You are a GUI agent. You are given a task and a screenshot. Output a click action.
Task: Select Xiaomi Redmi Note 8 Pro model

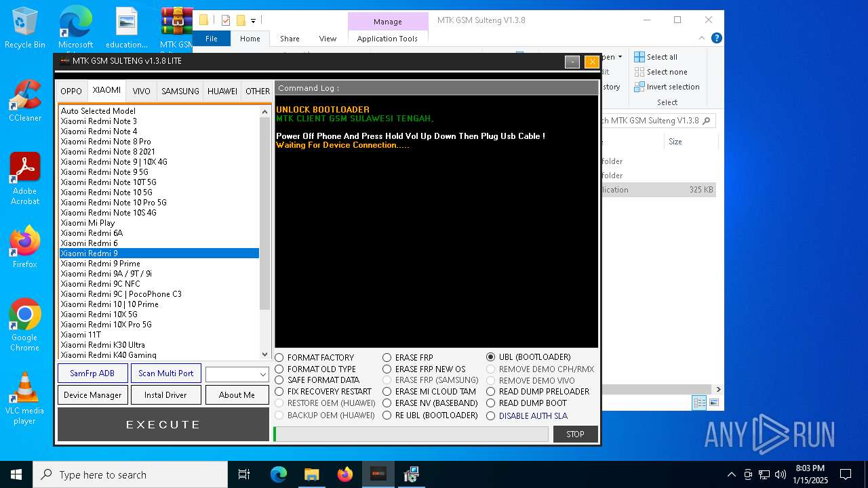[x=159, y=142]
